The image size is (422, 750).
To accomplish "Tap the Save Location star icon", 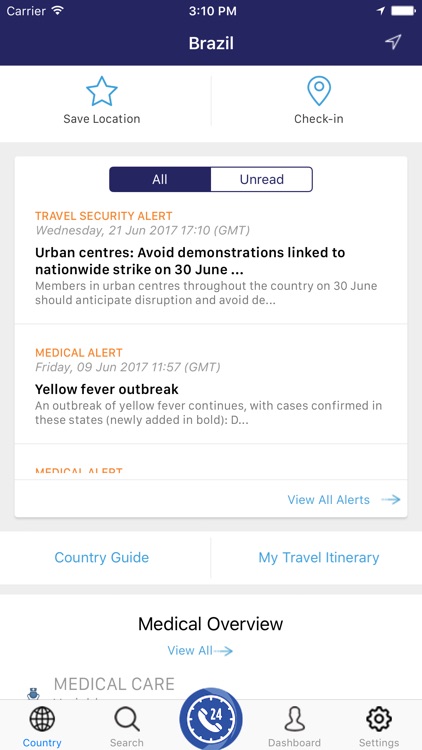I will [101, 91].
